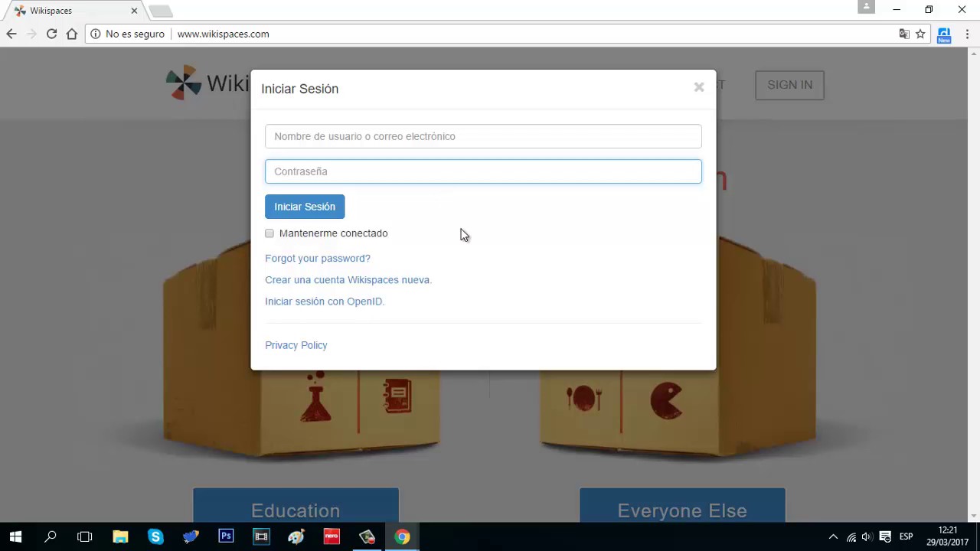
Task: Click the translate page icon
Action: (904, 34)
